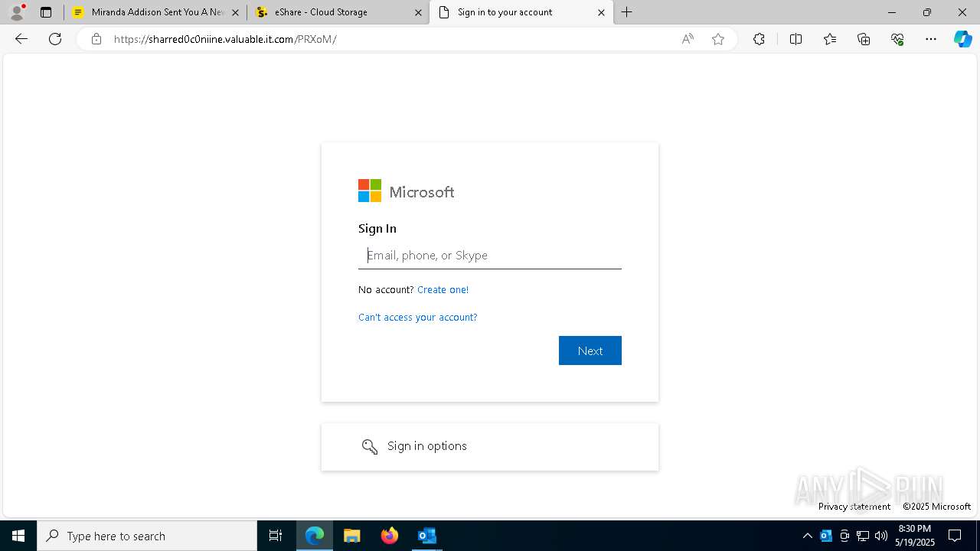Click the Sign in options key icon

coord(370,447)
